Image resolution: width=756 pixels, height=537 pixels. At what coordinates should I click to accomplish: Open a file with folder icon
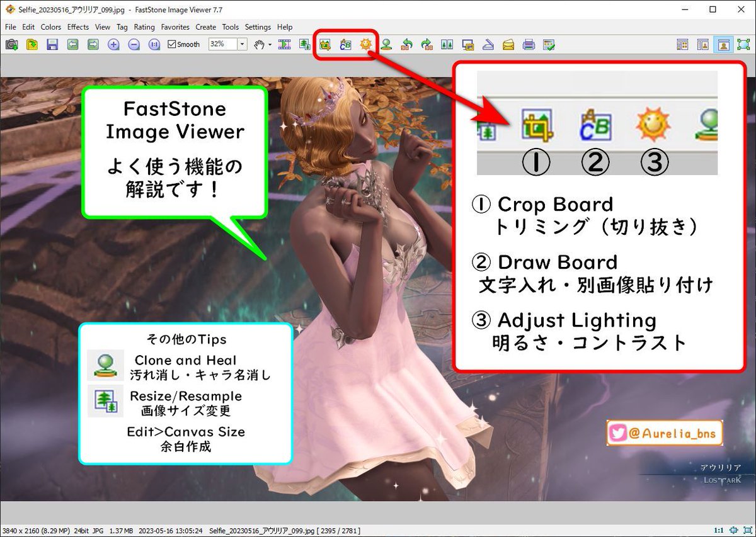tap(32, 44)
